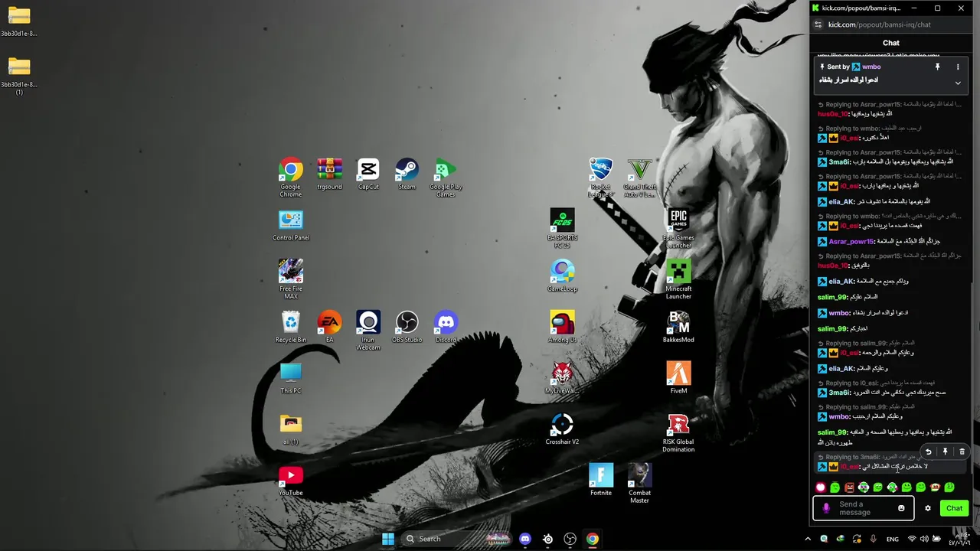
Task: Select the Combat Master desktop icon
Action: (639, 483)
